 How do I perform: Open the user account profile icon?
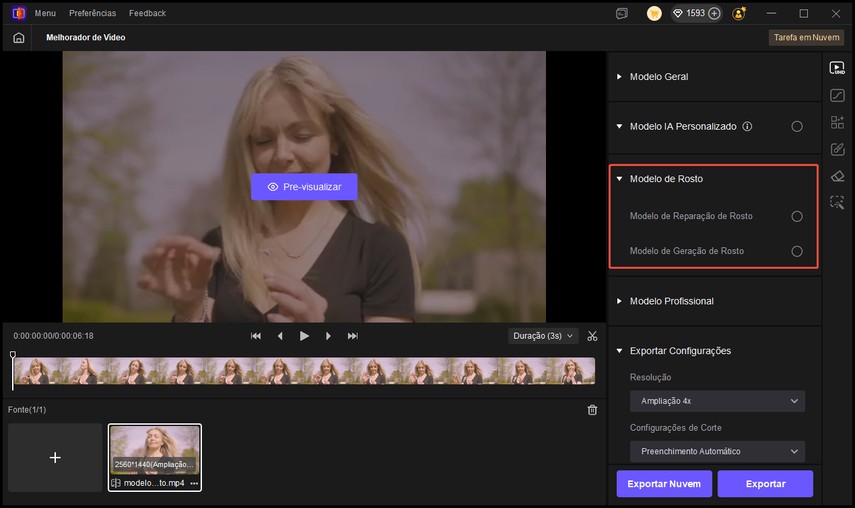click(x=739, y=13)
